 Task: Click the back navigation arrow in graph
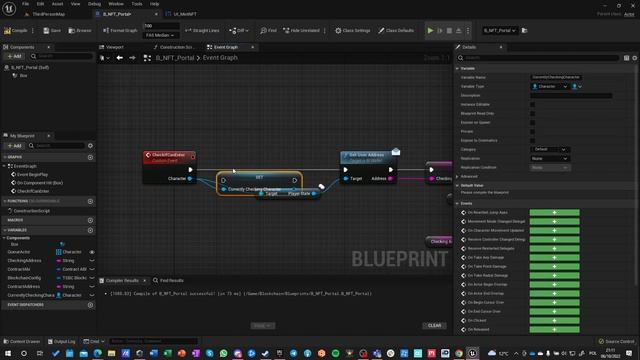click(119, 58)
